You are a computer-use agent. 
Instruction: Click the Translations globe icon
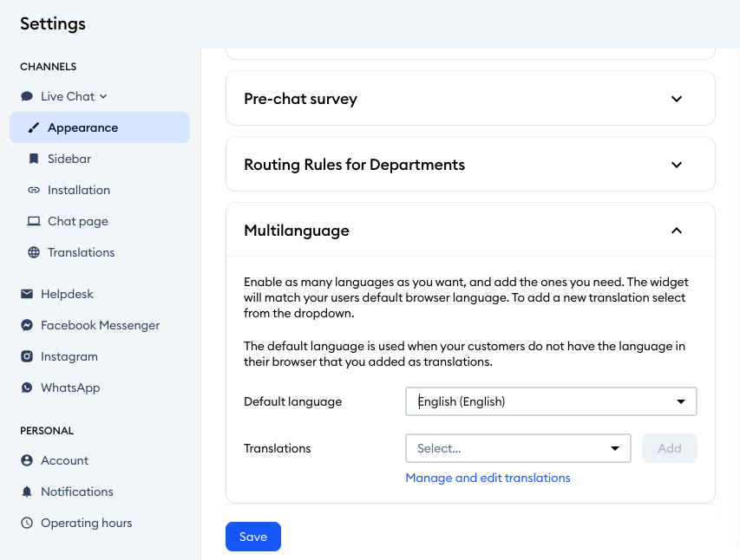(34, 252)
